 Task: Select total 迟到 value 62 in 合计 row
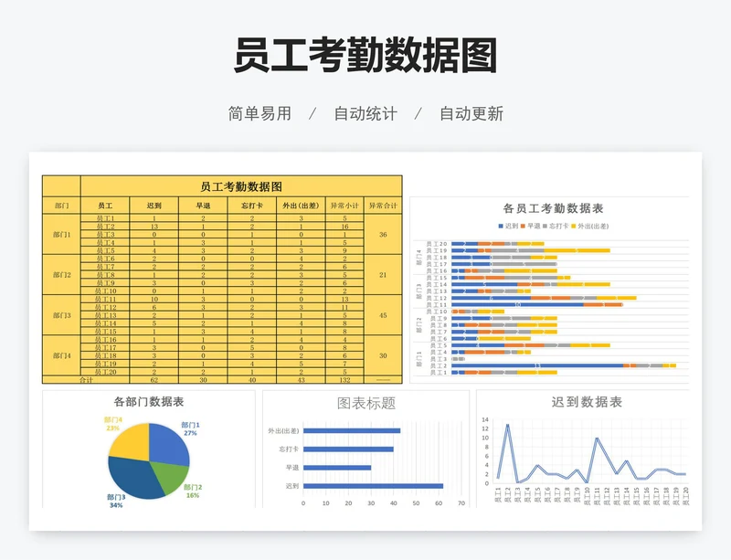[154, 380]
